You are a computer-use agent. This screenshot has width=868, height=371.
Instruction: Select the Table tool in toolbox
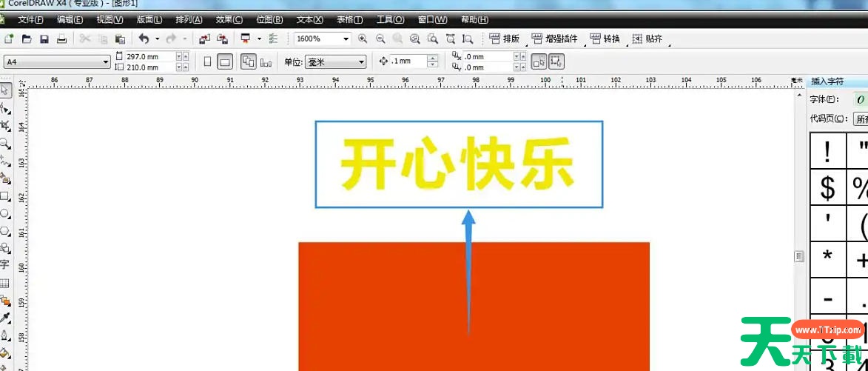point(5,283)
